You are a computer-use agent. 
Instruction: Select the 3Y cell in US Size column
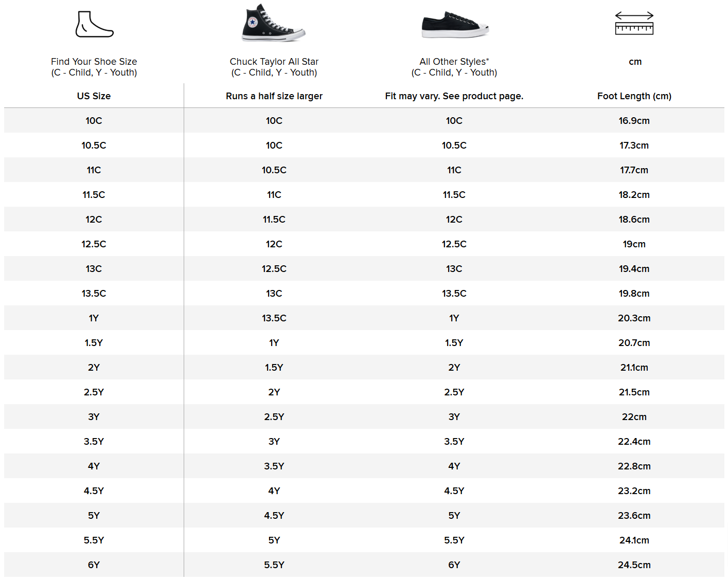(x=94, y=417)
